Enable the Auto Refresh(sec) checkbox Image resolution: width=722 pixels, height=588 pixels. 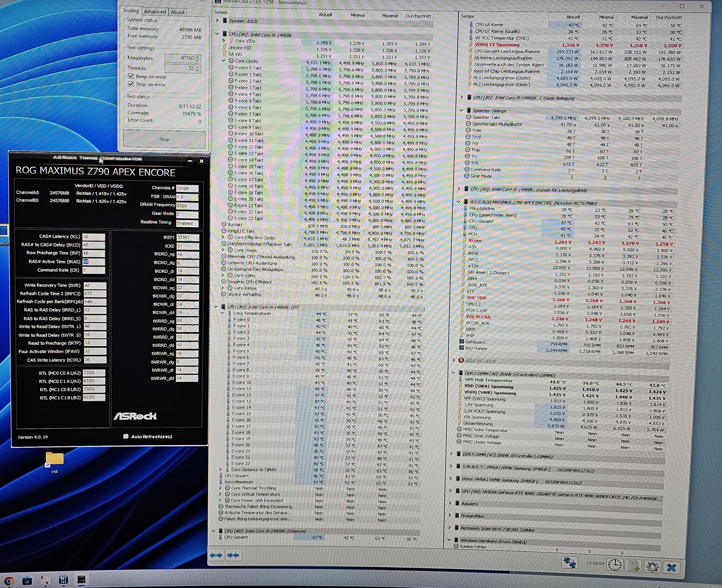pyautogui.click(x=126, y=436)
